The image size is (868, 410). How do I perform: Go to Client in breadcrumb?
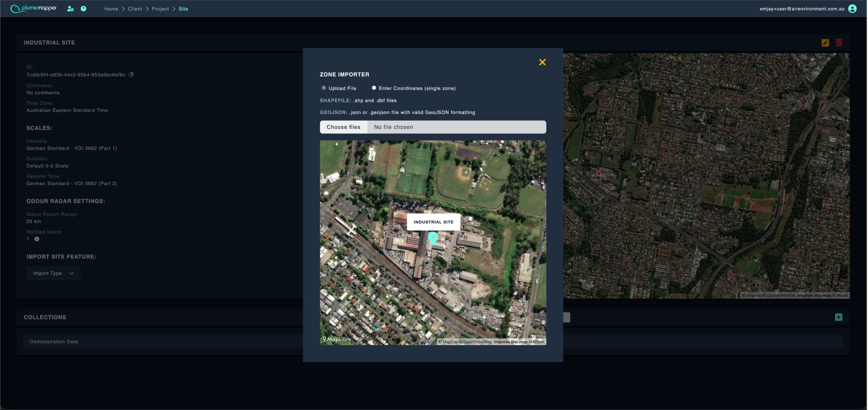(135, 9)
